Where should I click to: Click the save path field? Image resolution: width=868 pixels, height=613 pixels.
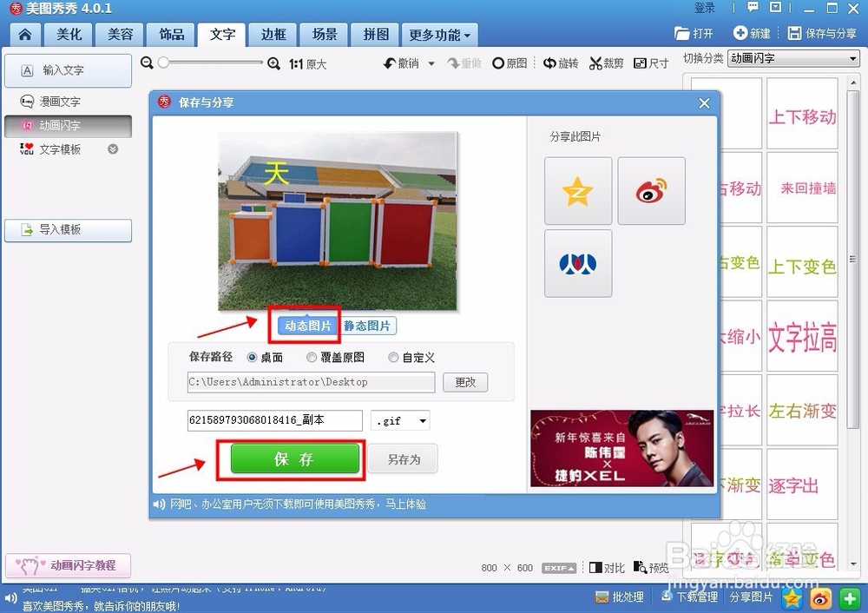coord(311,382)
